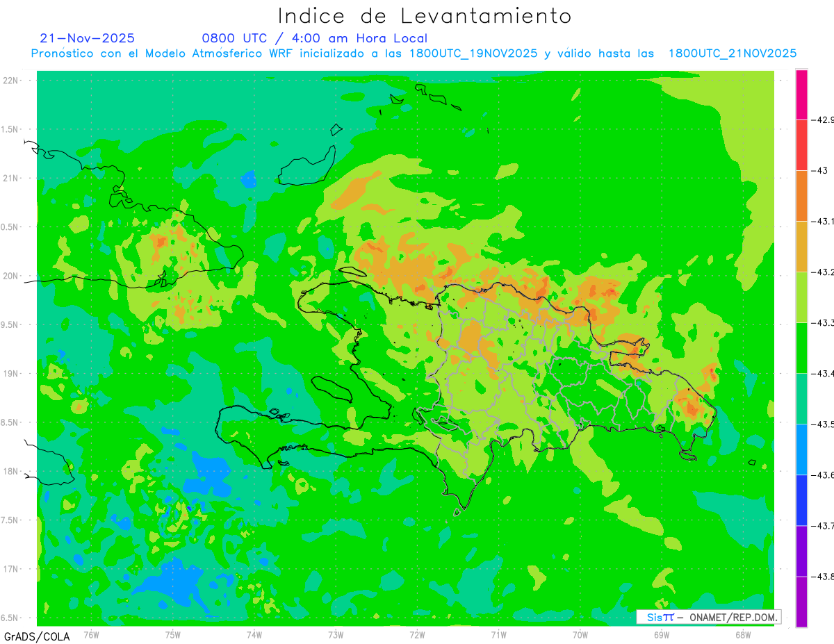Click the latitude label '22N'

tap(10, 81)
